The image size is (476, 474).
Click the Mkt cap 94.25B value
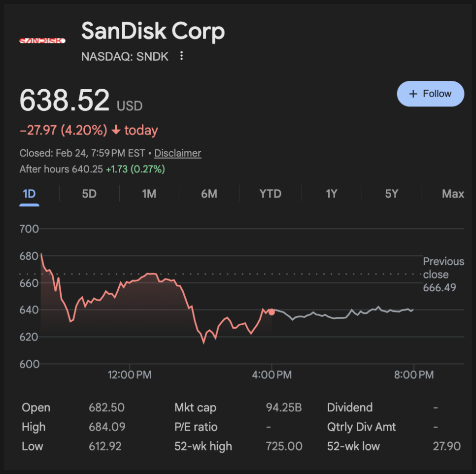point(283,407)
